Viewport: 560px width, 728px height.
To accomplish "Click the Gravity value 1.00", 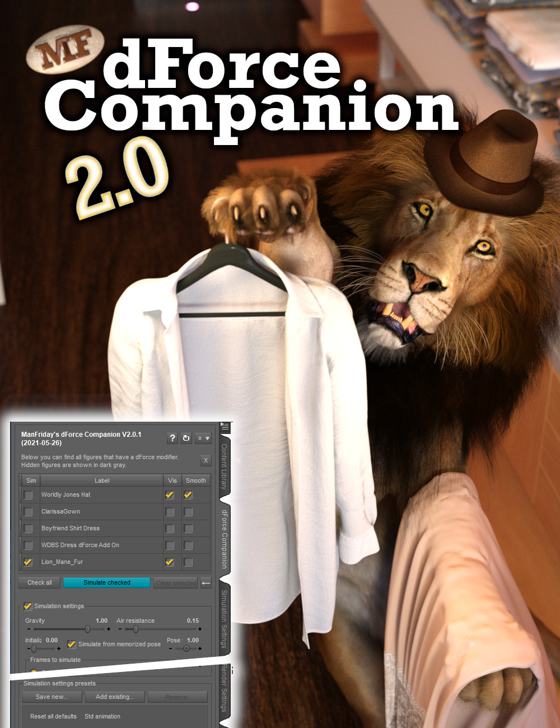I will pyautogui.click(x=101, y=621).
